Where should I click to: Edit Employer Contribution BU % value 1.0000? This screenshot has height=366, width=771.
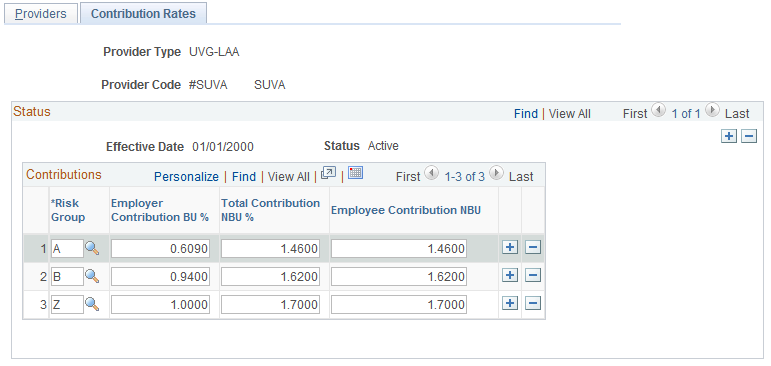point(160,305)
